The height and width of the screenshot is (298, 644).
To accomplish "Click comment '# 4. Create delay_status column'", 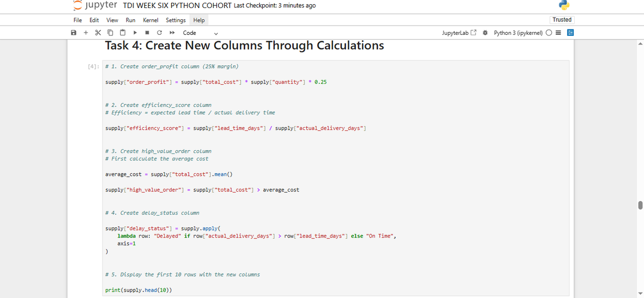I will click(x=152, y=213).
